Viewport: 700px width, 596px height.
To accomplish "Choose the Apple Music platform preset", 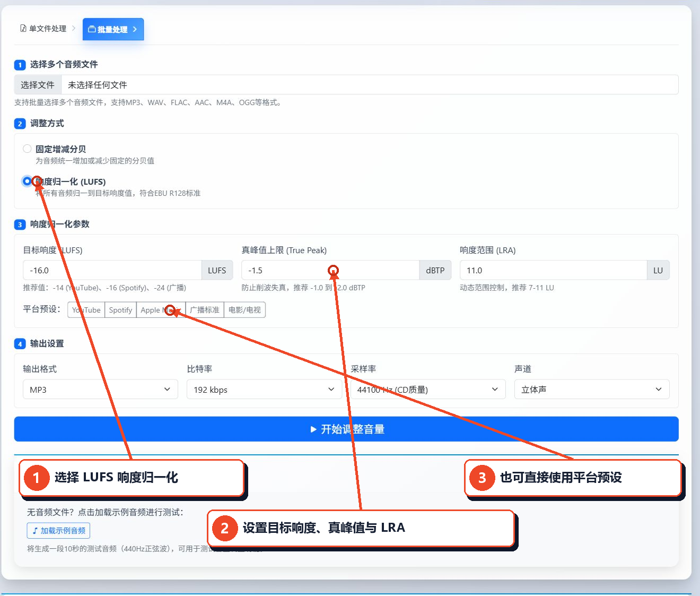I will coord(161,310).
